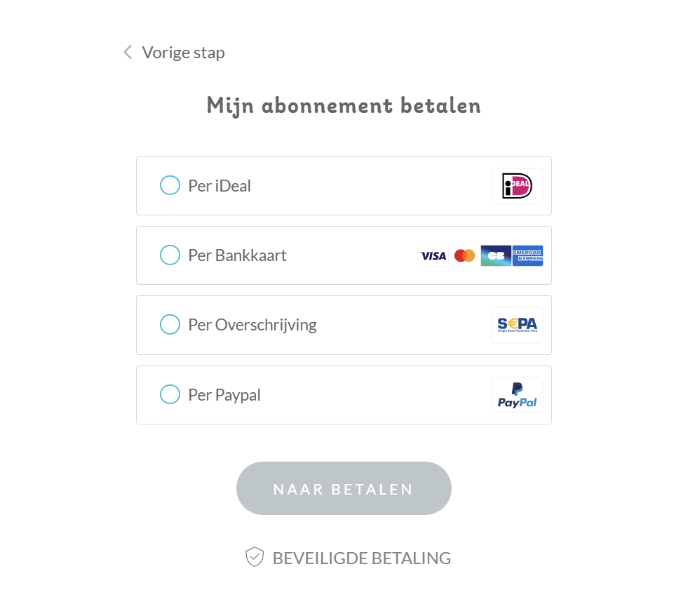Screen dimensions: 688x616
Task: Click the BEVEILIGDE BETALING text
Action: pyautogui.click(x=362, y=558)
